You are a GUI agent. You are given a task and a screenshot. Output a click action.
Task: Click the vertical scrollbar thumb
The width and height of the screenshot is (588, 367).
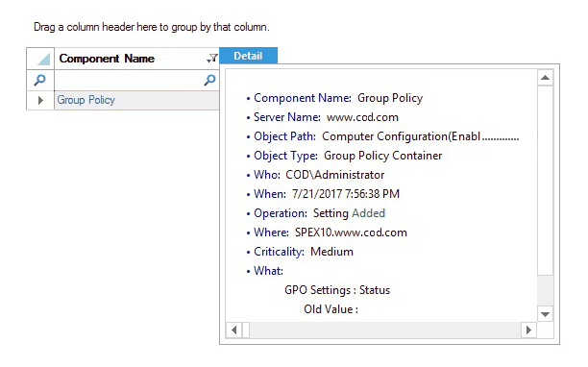click(x=546, y=181)
